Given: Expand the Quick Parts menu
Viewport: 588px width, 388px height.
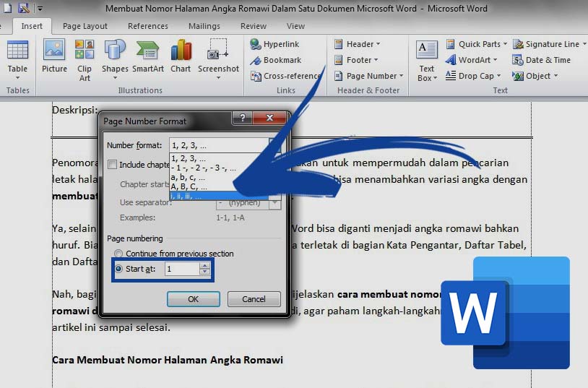Looking at the screenshot, I should pos(476,44).
